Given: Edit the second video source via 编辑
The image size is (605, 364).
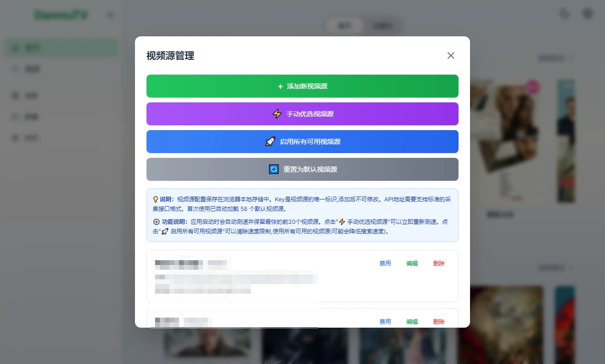Looking at the screenshot, I should click(x=412, y=322).
